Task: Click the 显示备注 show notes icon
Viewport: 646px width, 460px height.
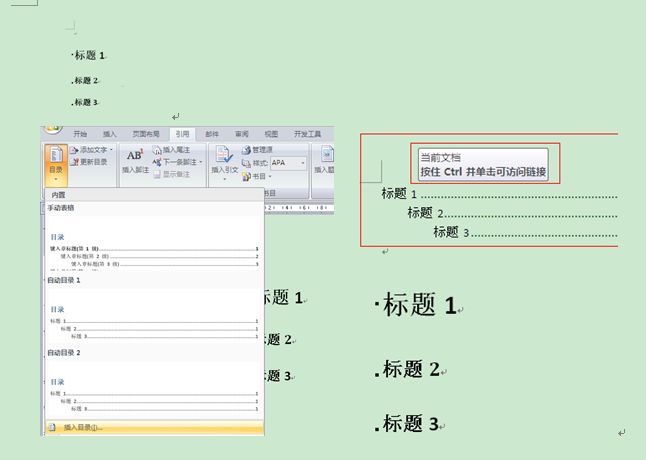Action: point(157,175)
